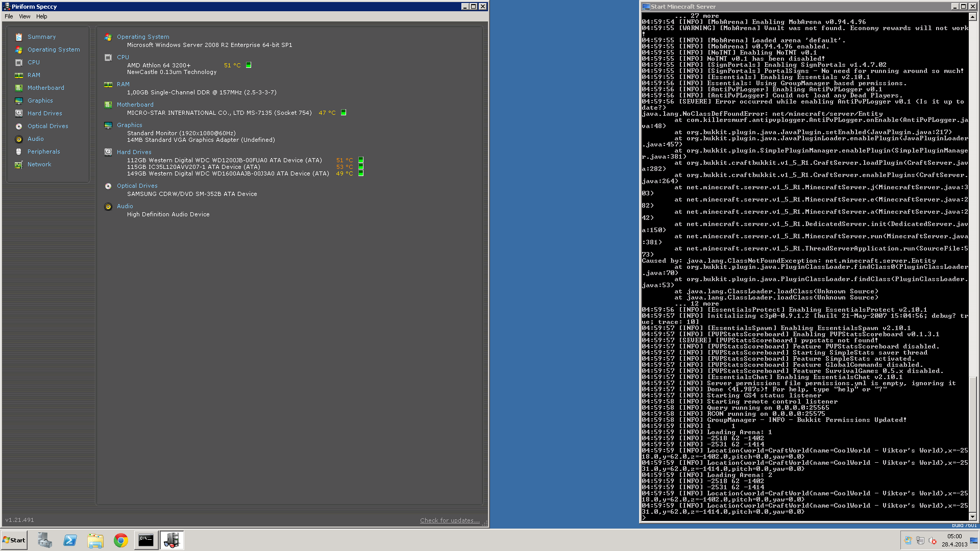Click the motherboard temperature indicator icon
This screenshot has height=551, width=980.
click(x=344, y=113)
